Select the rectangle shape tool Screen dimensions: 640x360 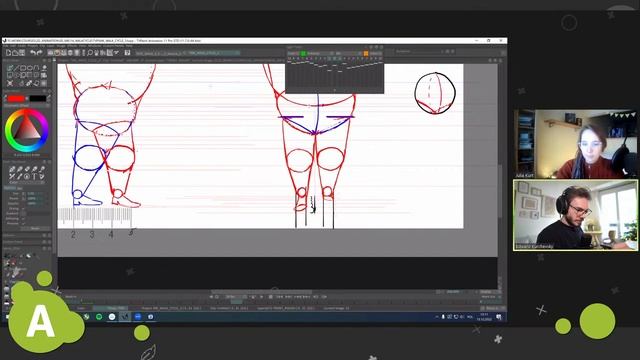pos(23,68)
